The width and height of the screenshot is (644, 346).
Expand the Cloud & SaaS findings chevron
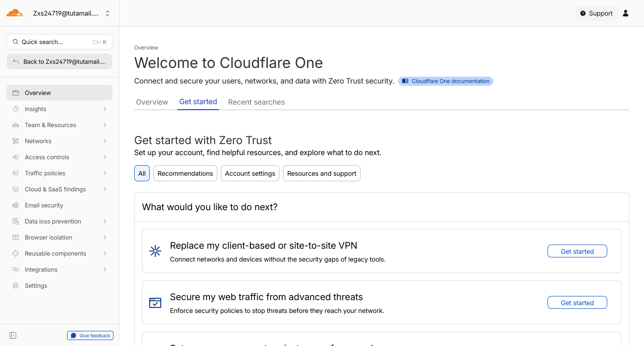105,189
